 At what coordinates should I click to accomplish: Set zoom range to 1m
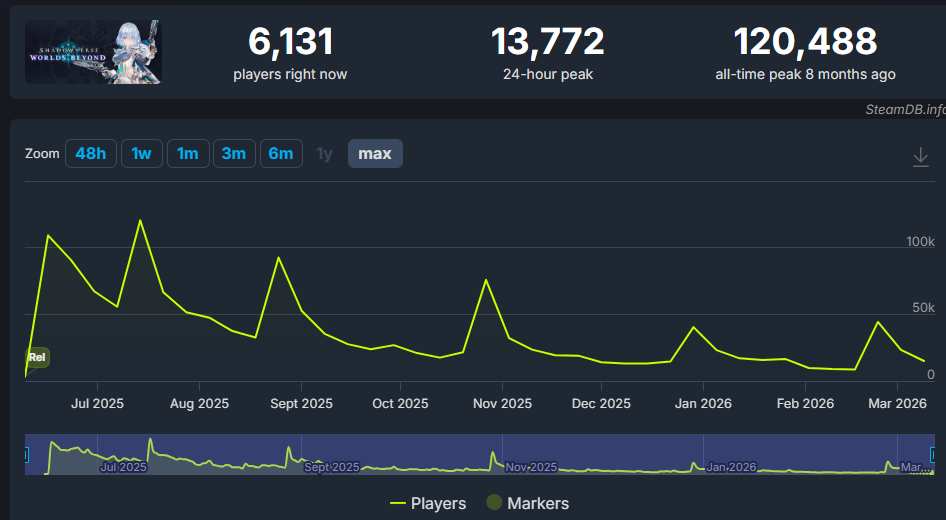coord(188,153)
